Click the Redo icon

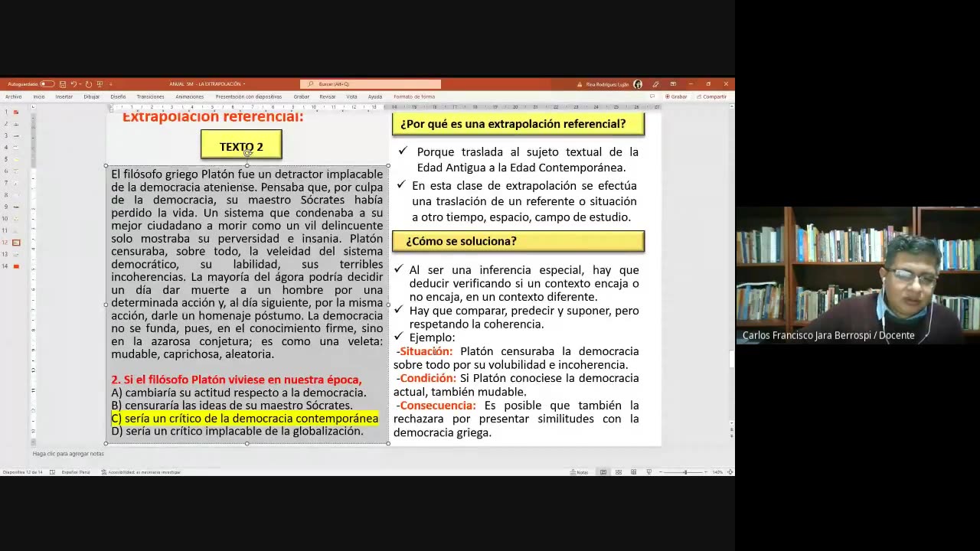pyautogui.click(x=89, y=84)
